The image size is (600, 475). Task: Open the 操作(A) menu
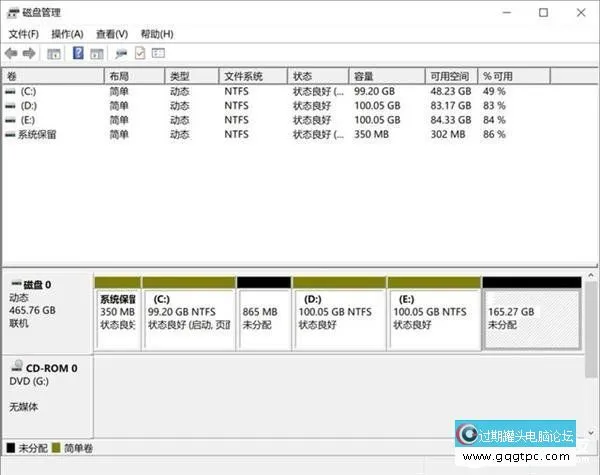67,34
